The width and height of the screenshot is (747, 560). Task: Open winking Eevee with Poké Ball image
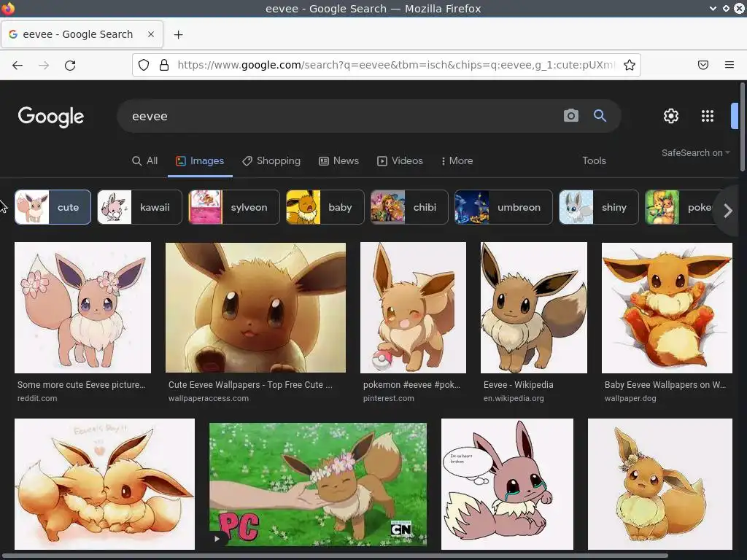(x=413, y=308)
